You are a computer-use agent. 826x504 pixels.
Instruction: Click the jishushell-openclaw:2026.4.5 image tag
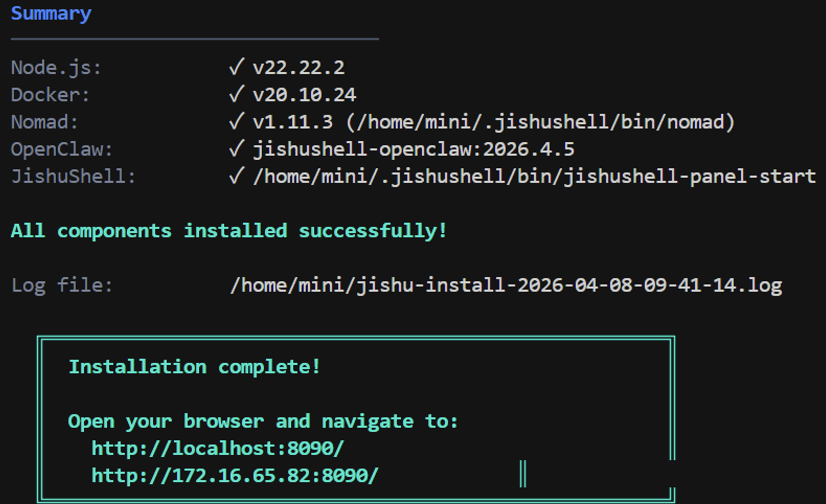click(414, 149)
